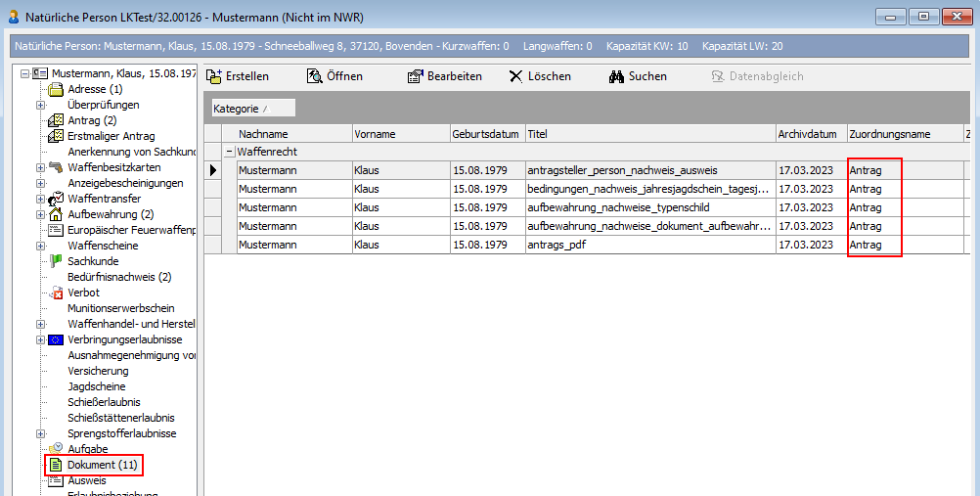Collapse the root Mustermann, Klaus node
The height and width of the screenshot is (496, 980).
(x=24, y=73)
